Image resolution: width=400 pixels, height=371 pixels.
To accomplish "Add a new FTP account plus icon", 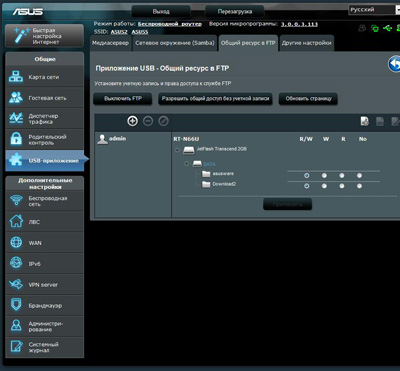I will pyautogui.click(x=133, y=121).
